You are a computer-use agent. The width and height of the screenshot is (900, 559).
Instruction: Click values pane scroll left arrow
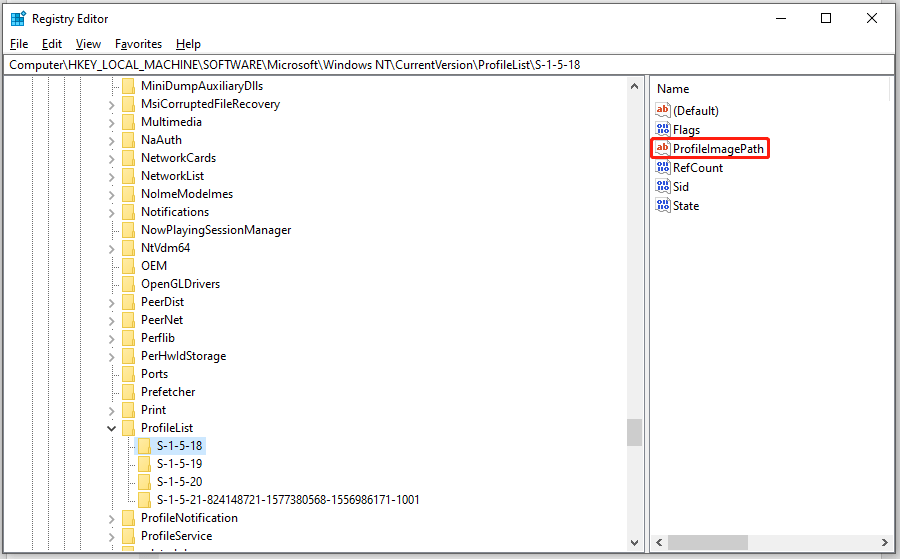click(x=660, y=542)
